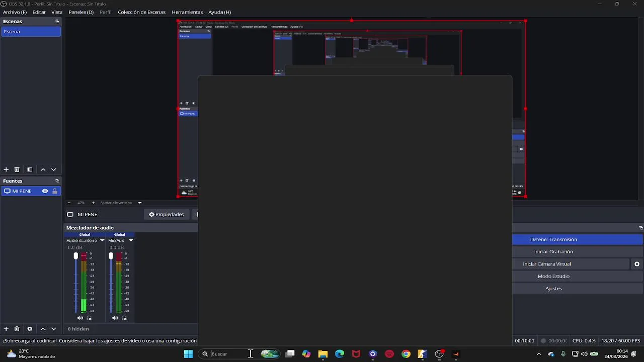644x362 pixels.
Task: Open Propiedades of the selected source
Action: pos(166,215)
